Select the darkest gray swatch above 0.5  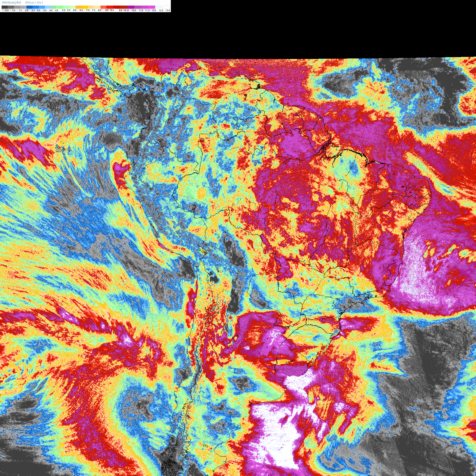pos(4,7)
